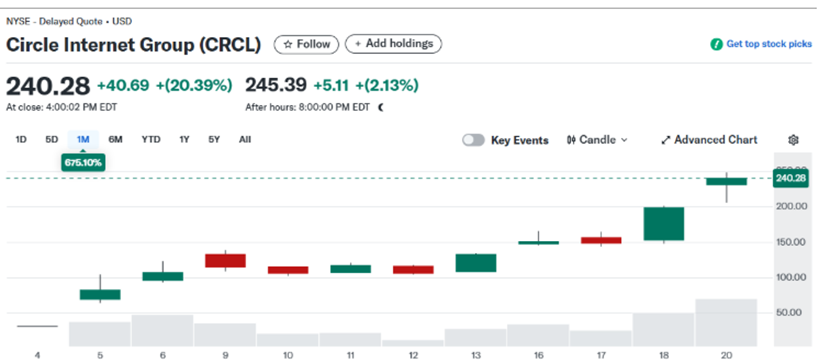Click the after-hours moon icon
Image resolution: width=819 pixels, height=364 pixels.
[381, 108]
